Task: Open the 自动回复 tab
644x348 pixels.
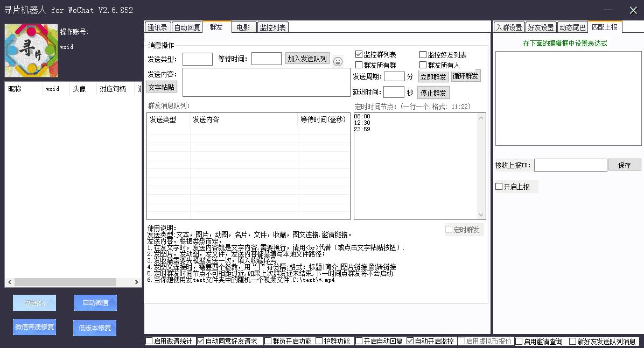Action: [187, 27]
